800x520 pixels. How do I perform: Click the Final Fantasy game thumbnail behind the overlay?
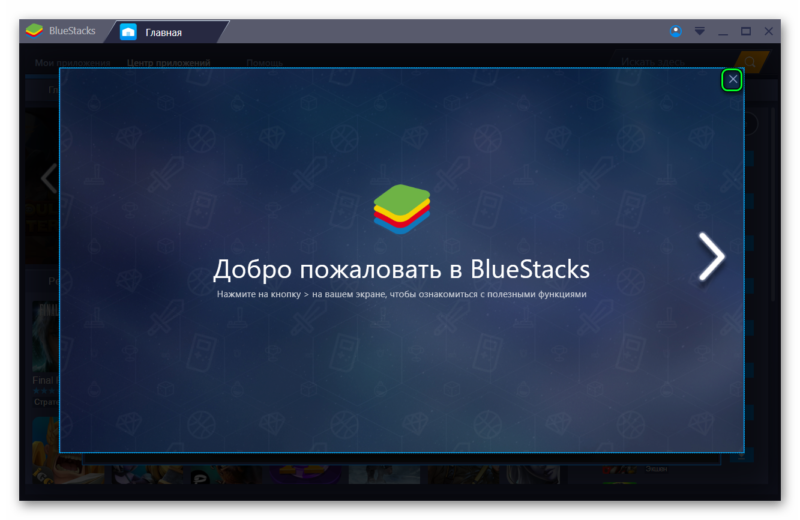point(46,337)
